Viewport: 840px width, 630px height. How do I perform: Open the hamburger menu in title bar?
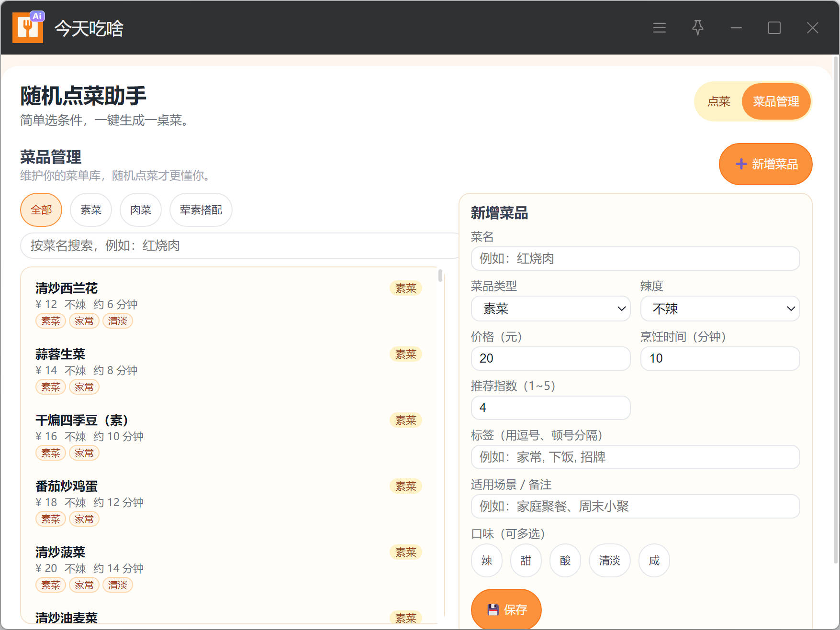click(x=659, y=28)
